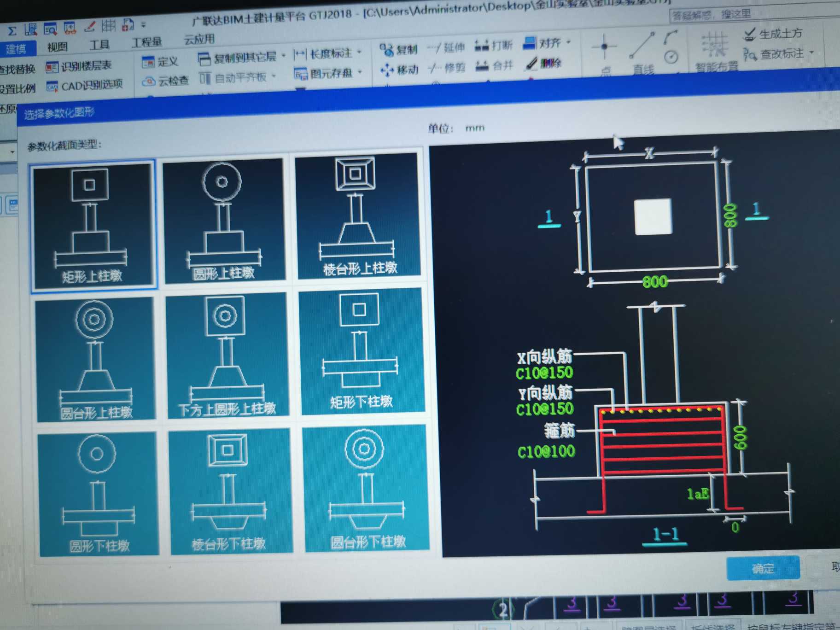Click the 自动平齐板 tool

(233, 78)
